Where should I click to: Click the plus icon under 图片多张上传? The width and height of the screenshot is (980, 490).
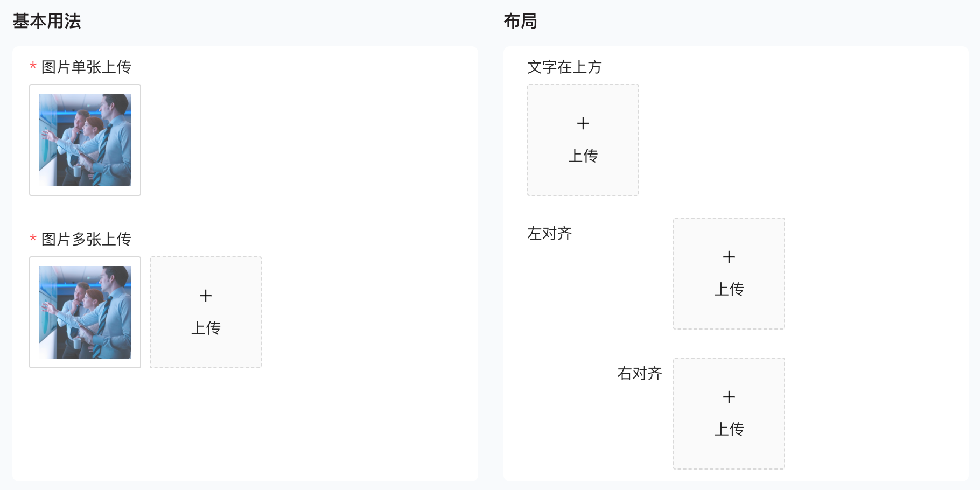click(206, 296)
